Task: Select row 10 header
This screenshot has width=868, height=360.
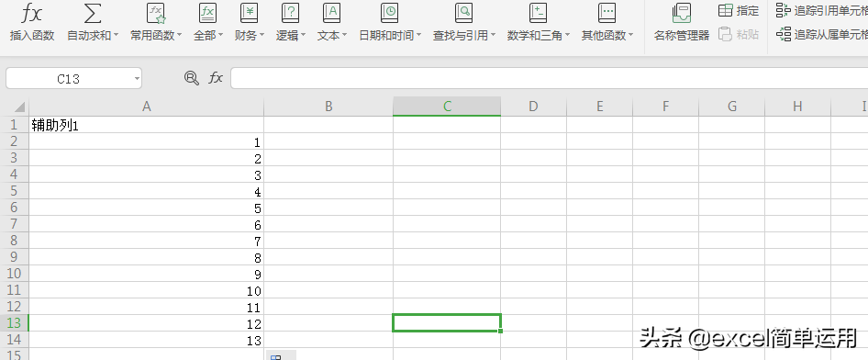Action: click(x=14, y=274)
